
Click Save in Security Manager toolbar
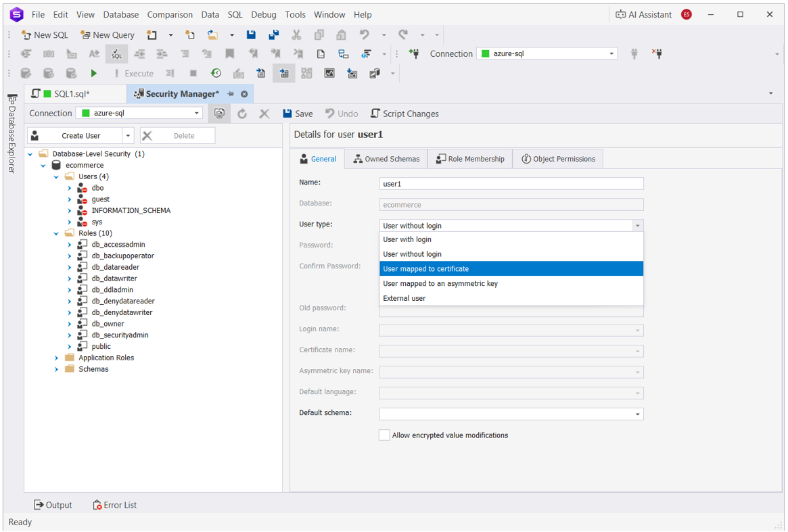tap(298, 114)
